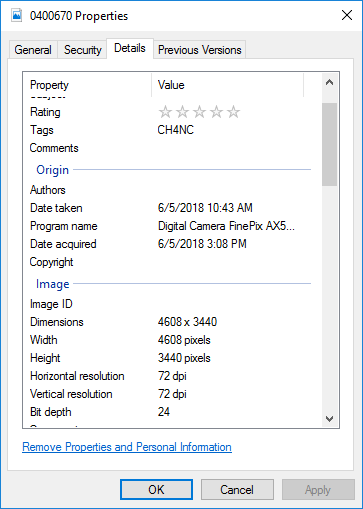Viewport: 363px width, 509px height.
Task: Select Bit depth value 24
Action: click(164, 412)
